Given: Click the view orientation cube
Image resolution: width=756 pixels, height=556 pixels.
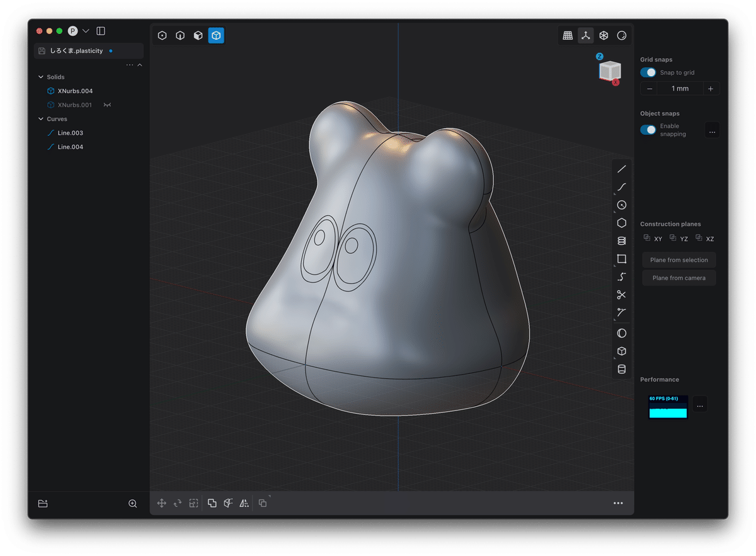Looking at the screenshot, I should point(609,71).
